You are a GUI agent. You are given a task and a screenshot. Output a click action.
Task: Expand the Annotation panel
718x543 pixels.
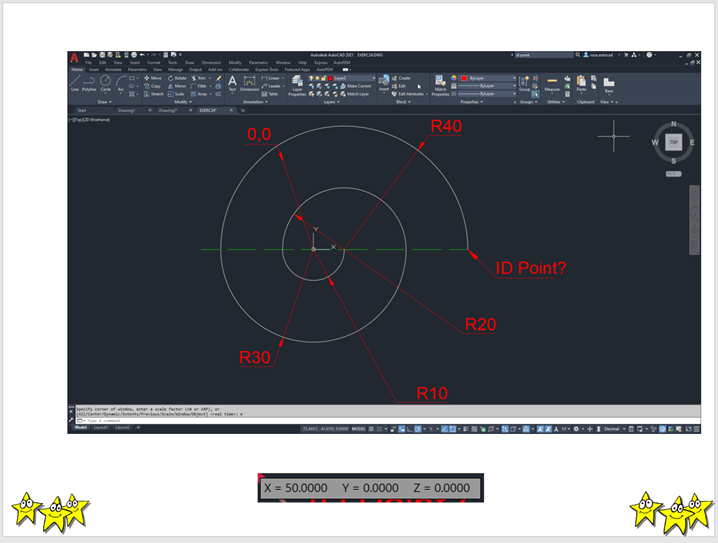pos(255,102)
